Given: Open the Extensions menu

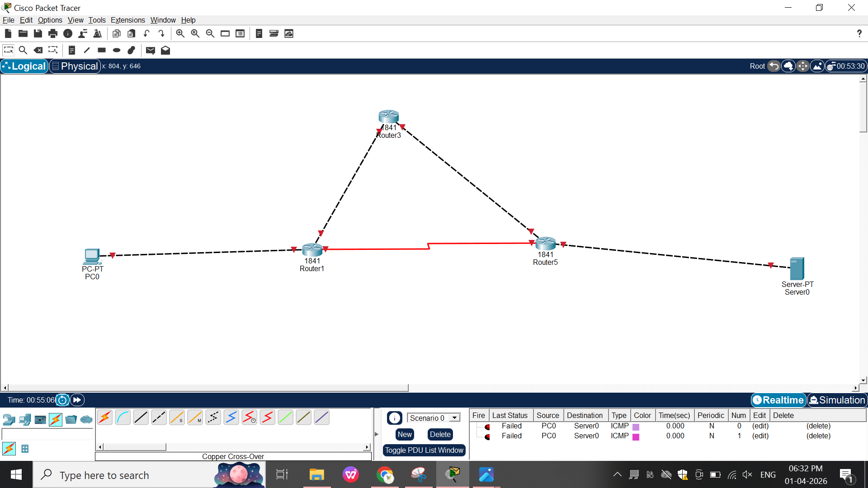Looking at the screenshot, I should click(x=128, y=20).
